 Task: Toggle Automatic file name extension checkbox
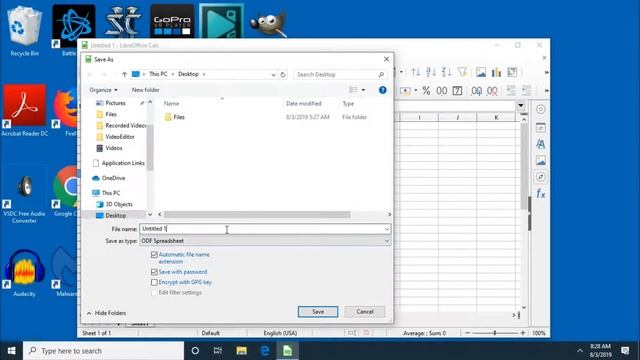pos(154,255)
